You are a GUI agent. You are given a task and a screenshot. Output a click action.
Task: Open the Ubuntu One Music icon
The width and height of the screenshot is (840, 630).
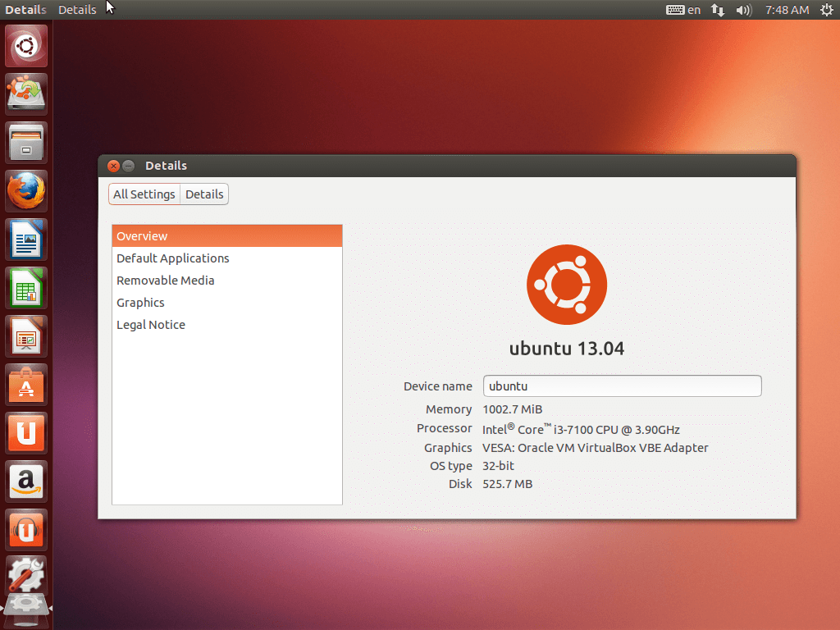click(x=27, y=530)
